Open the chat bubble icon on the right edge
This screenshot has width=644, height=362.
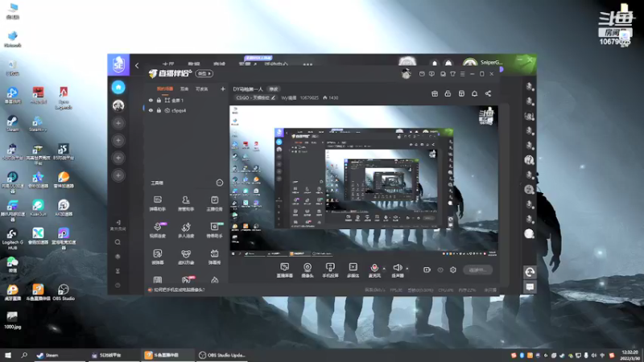pyautogui.click(x=530, y=287)
